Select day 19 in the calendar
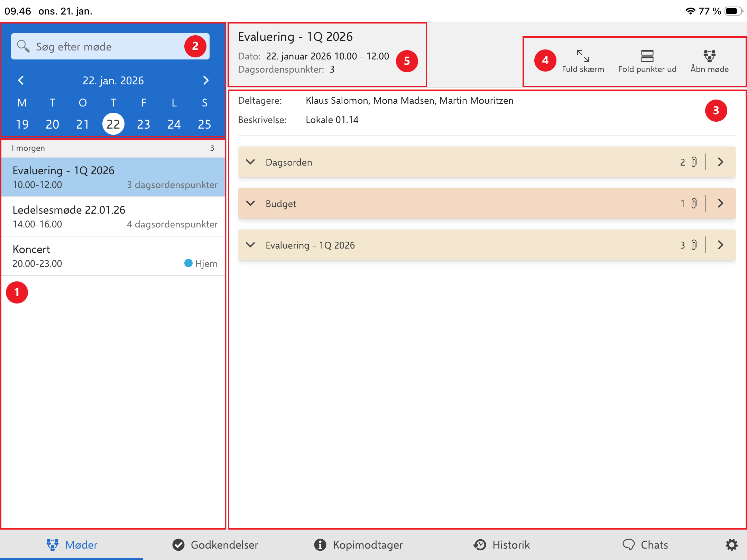Viewport: 747px width, 560px height. click(22, 124)
